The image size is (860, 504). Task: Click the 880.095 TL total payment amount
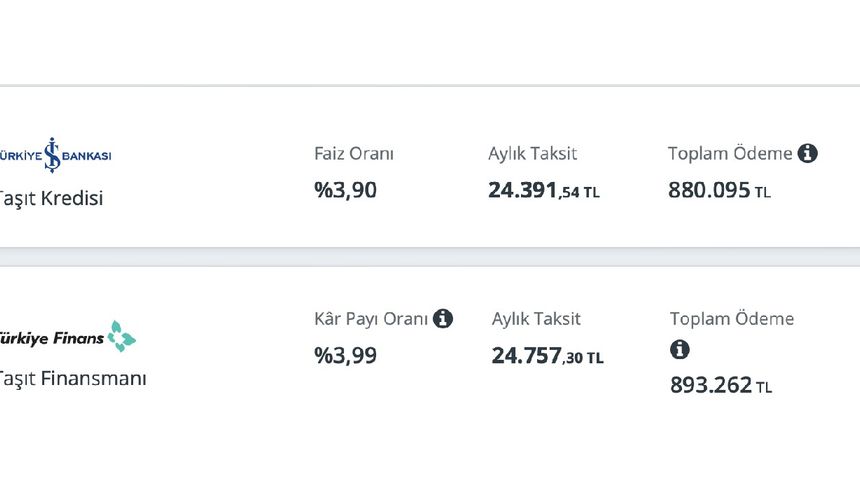click(720, 190)
